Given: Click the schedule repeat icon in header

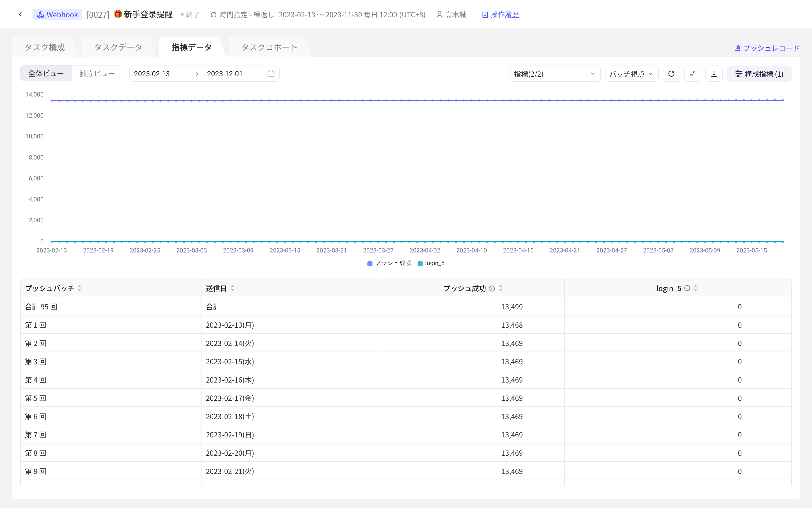Looking at the screenshot, I should point(213,14).
